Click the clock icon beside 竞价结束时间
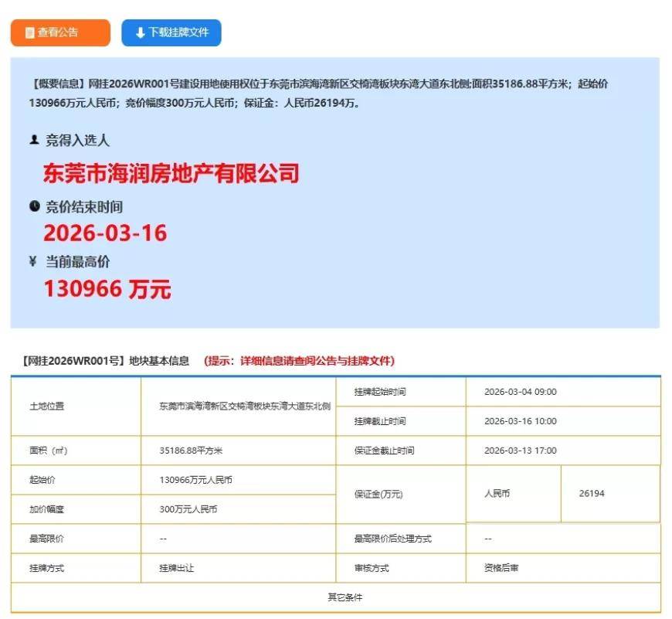Image resolution: width=672 pixels, height=619 pixels. pos(32,206)
